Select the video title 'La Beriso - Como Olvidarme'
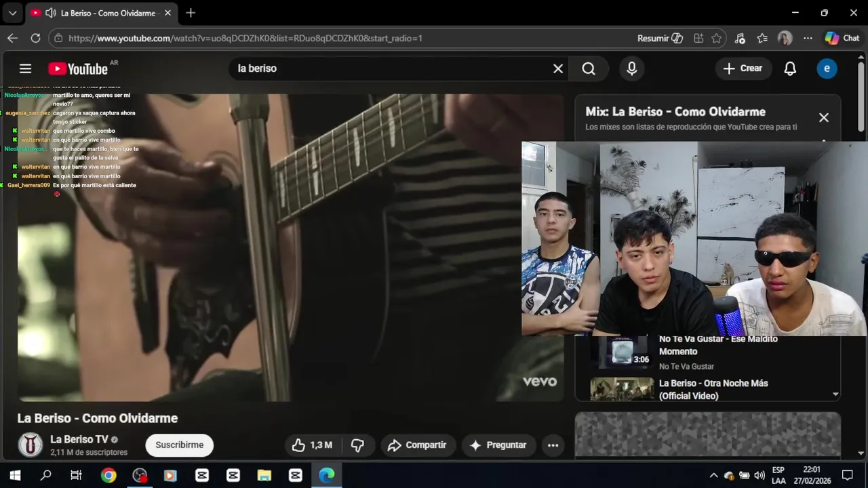Viewport: 868px width, 488px height. tap(98, 418)
